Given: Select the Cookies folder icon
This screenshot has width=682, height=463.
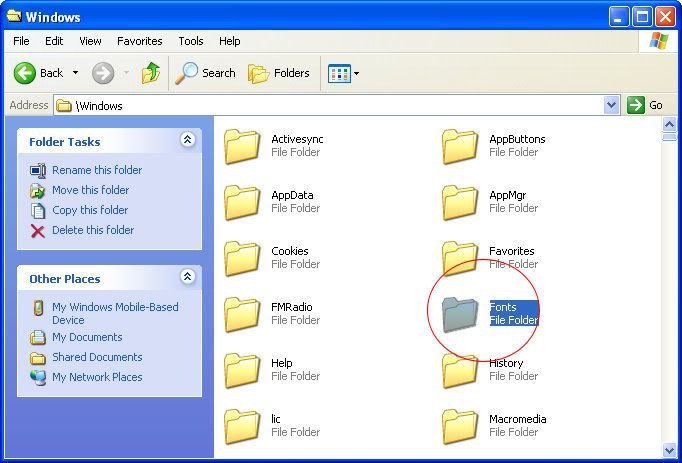Looking at the screenshot, I should click(242, 258).
